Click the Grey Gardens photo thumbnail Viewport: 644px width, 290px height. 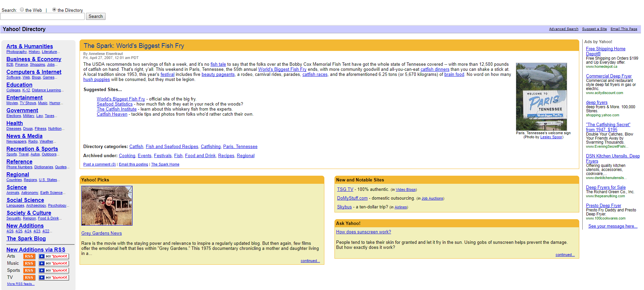click(x=107, y=206)
